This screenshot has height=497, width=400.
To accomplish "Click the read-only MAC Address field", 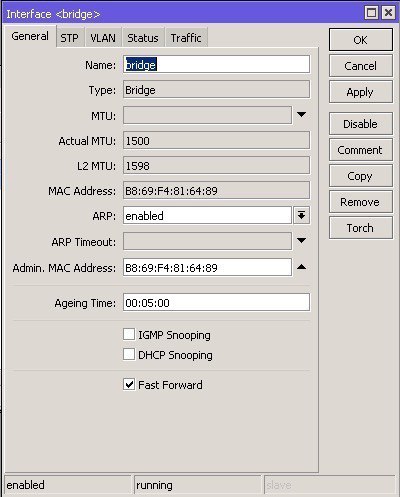I will pyautogui.click(x=216, y=190).
